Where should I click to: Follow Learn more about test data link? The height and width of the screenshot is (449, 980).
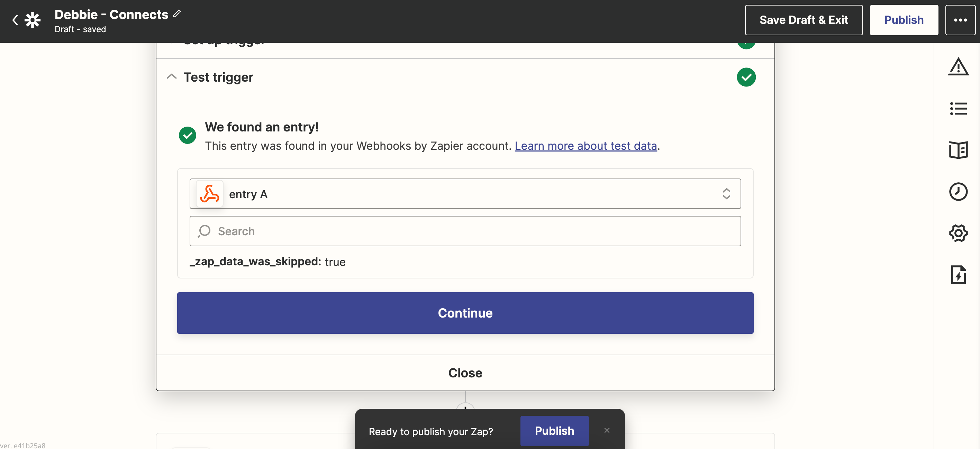click(x=586, y=146)
